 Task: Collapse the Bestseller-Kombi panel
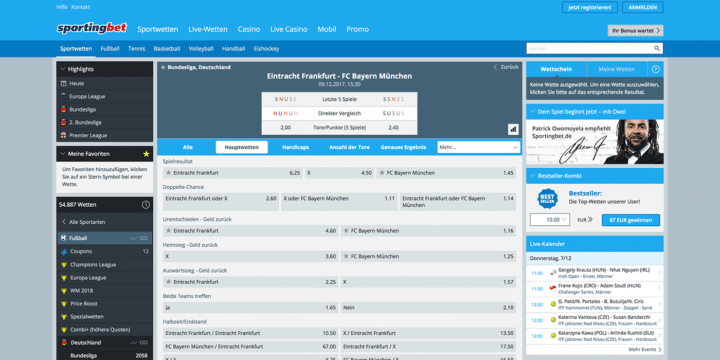[533, 176]
